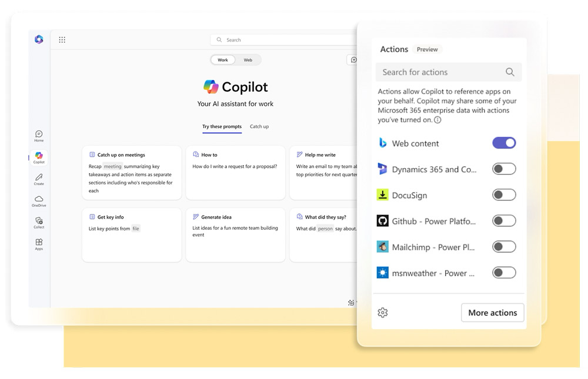
Task: Click the More actions button
Action: point(492,313)
